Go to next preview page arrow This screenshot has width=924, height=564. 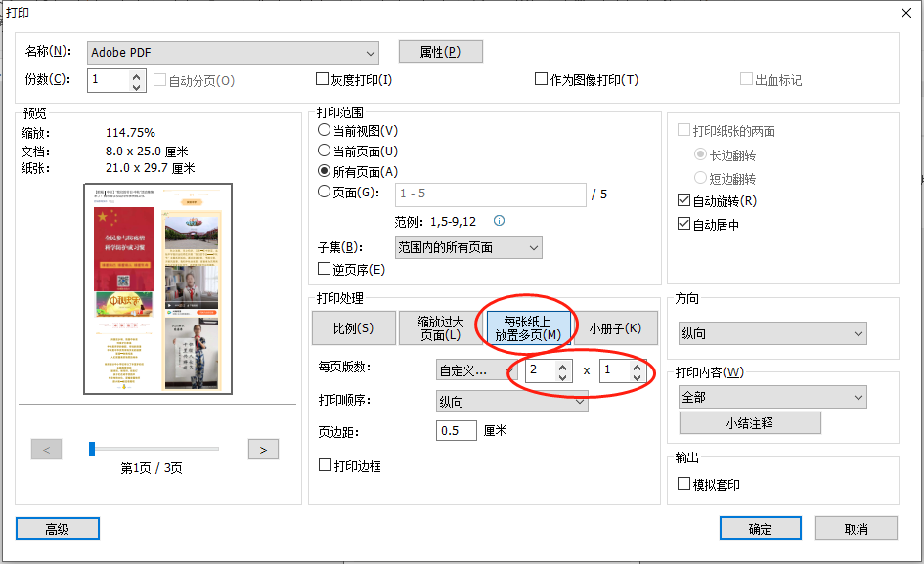tap(263, 449)
